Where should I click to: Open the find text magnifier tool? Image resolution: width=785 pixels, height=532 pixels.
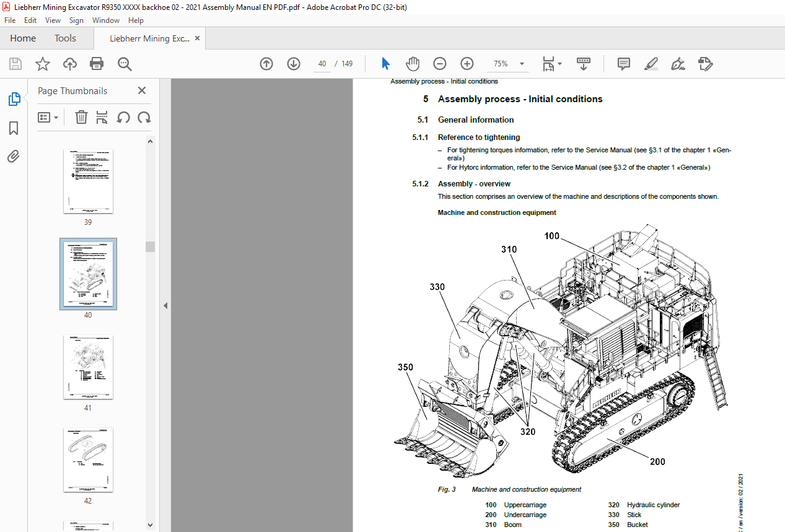pyautogui.click(x=125, y=64)
